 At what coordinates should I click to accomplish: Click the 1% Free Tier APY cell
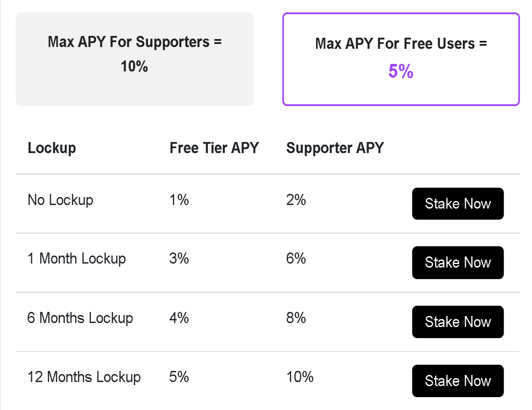tap(179, 200)
